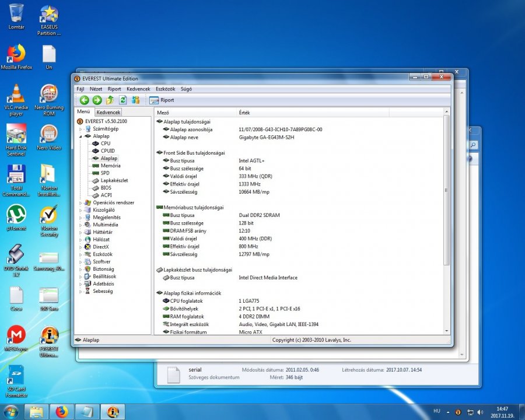Collapse the Alapplap tree branch
Viewport: 525px width, 420px height.
click(x=81, y=136)
